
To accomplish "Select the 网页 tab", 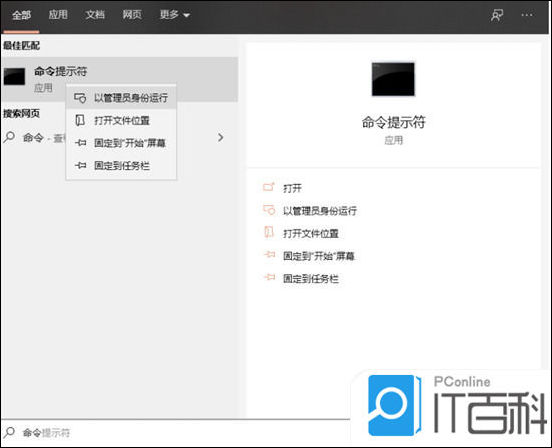I will [132, 15].
